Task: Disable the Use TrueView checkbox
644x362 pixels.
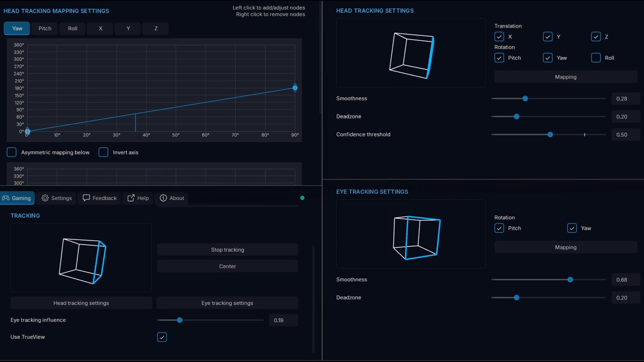Action: click(162, 337)
